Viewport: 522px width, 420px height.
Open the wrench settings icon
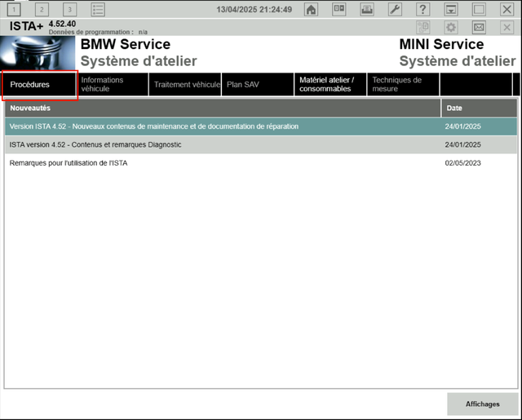point(395,9)
